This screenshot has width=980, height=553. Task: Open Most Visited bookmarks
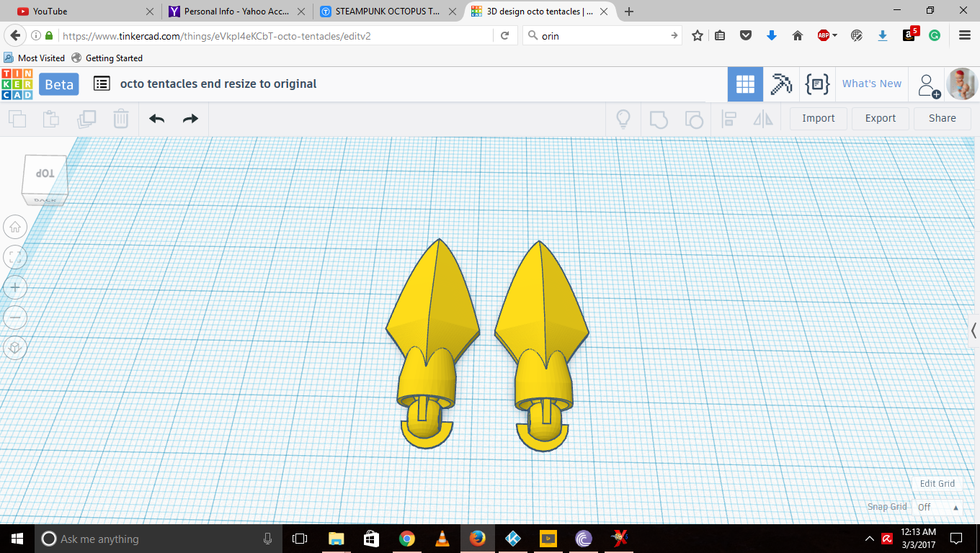(35, 58)
